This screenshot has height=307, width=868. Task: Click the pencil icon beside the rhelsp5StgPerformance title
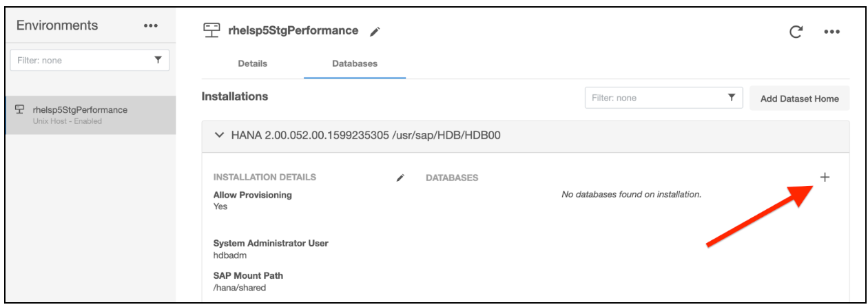pos(375,32)
